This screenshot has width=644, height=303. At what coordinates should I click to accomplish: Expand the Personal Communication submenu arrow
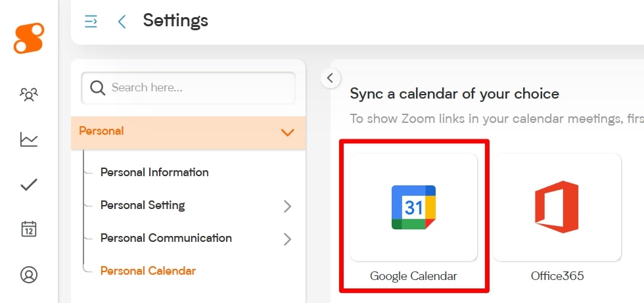pos(287,239)
